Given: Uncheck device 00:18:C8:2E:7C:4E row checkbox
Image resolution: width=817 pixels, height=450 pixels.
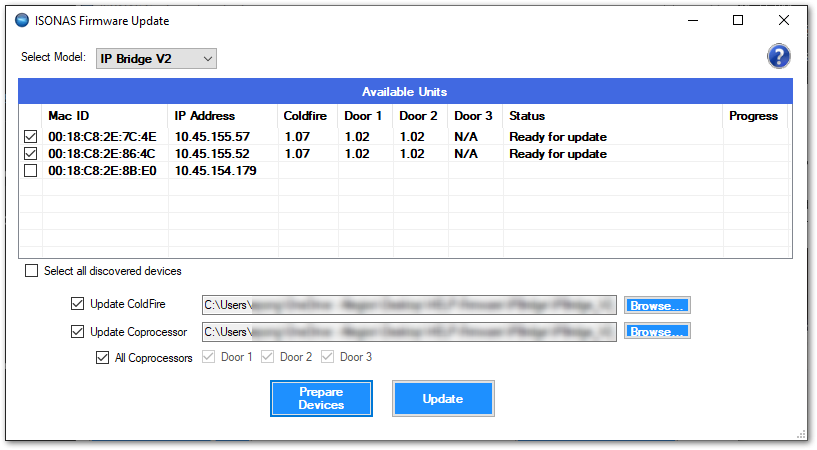Looking at the screenshot, I should [31, 136].
